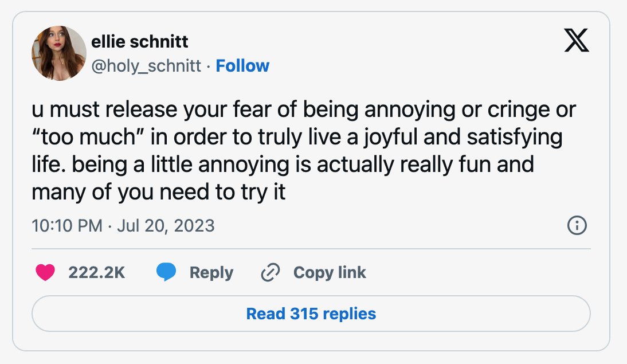Open the ellie schnitt display name
This screenshot has height=364, width=627.
(x=139, y=42)
